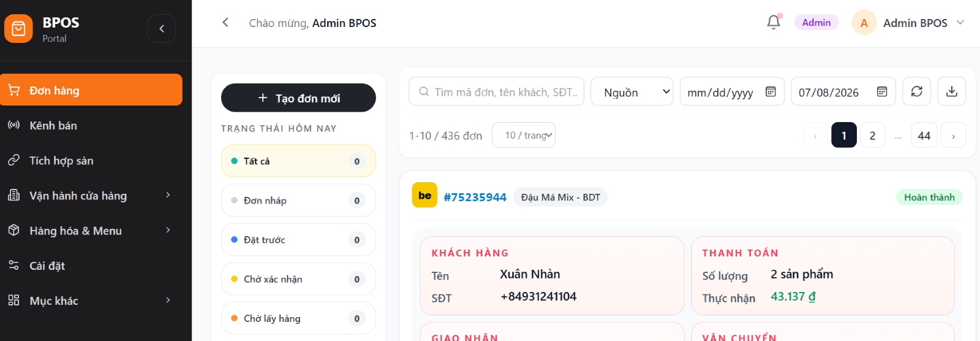Screen dimensions: 980x341
Task: Click the back arrow beside Chào mừng
Action: [x=225, y=23]
